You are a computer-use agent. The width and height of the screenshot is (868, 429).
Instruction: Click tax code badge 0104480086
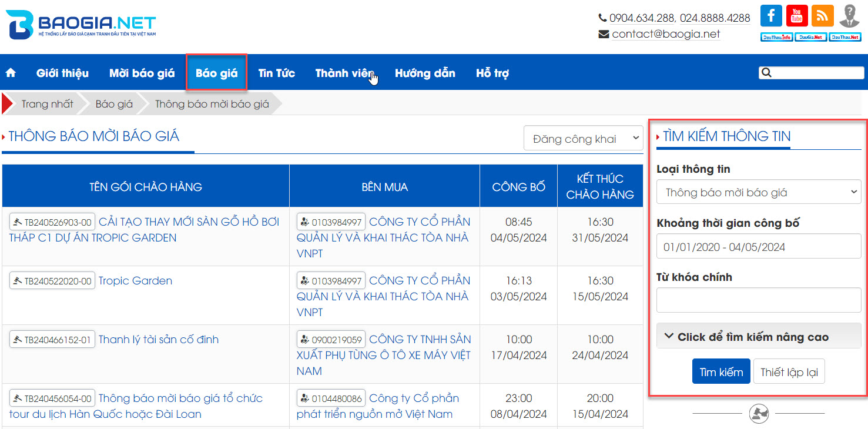pos(331,398)
